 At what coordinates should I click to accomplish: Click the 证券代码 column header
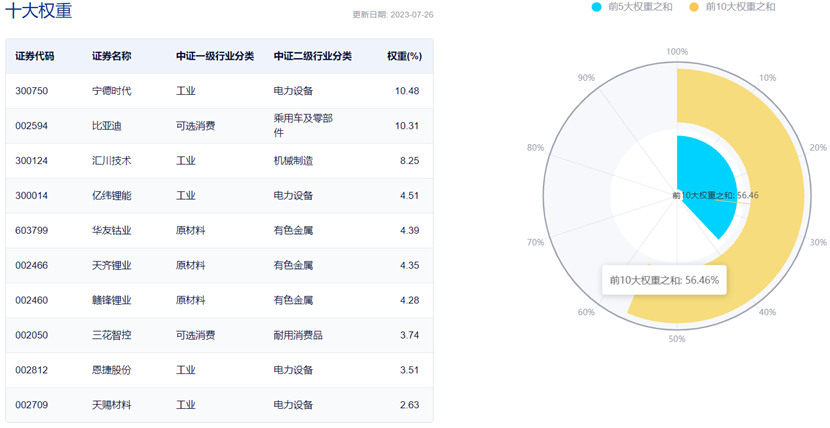34,56
